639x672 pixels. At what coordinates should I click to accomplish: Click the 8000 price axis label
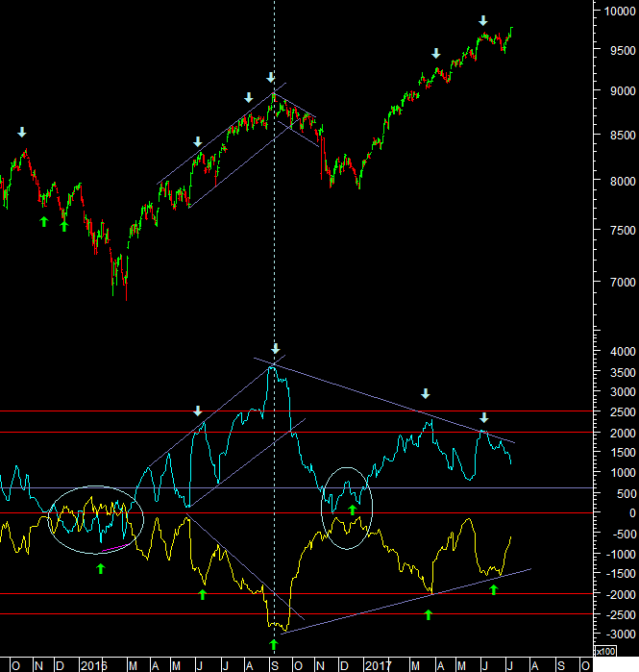coord(623,182)
